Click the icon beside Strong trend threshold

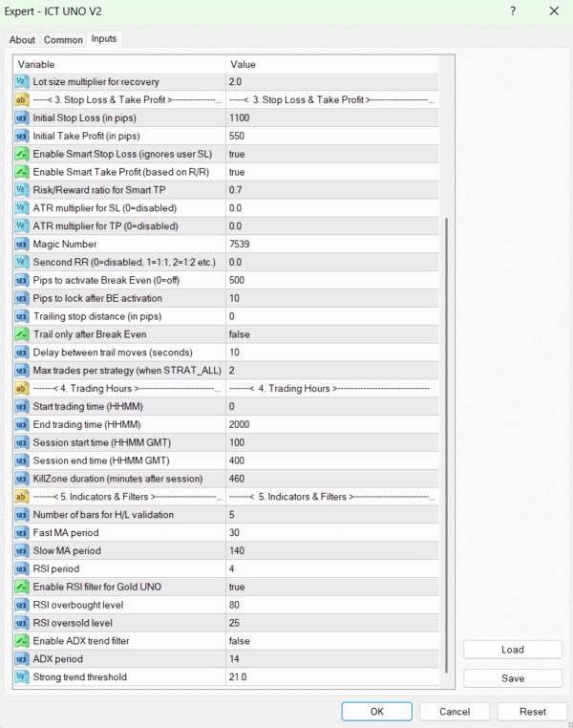21,677
